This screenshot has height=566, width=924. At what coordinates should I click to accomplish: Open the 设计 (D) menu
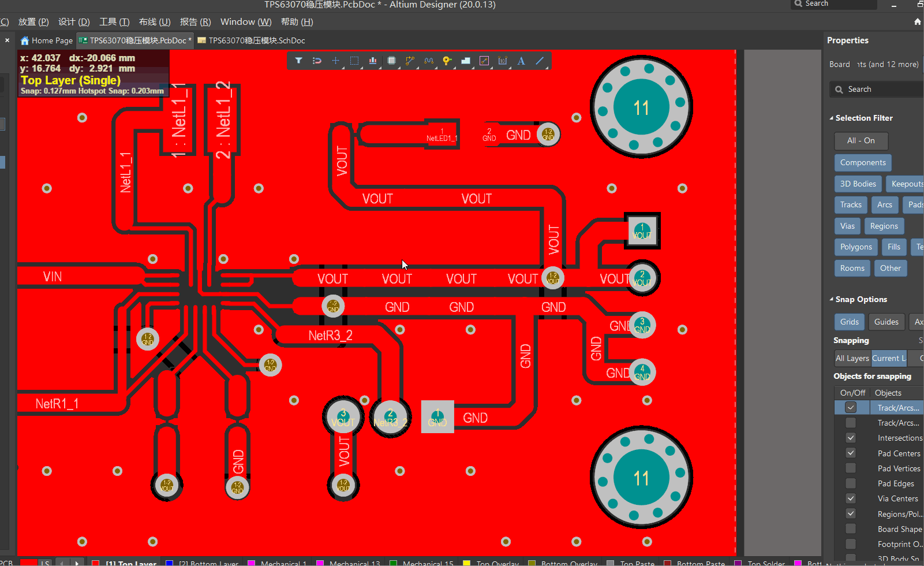74,22
